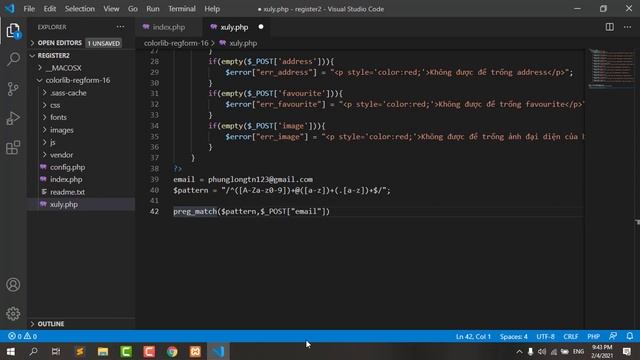Open the Go menu

tap(133, 9)
